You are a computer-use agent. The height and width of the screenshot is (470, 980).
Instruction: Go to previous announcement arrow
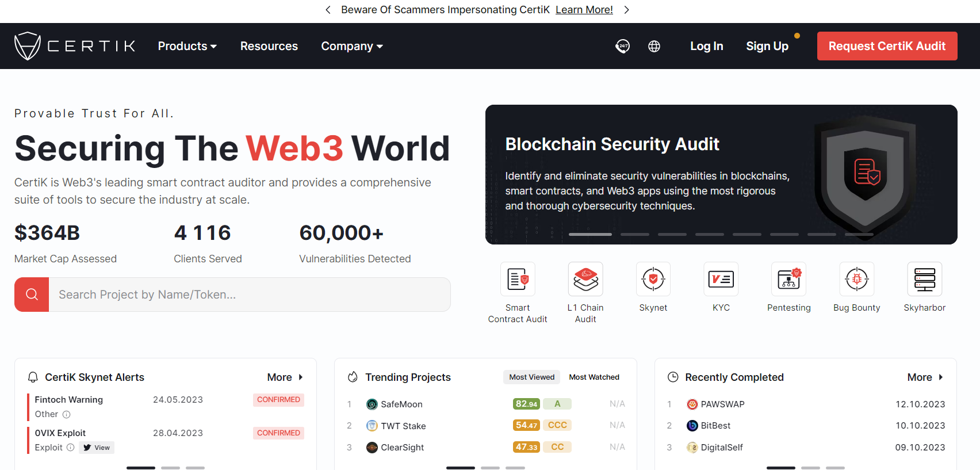pos(328,10)
